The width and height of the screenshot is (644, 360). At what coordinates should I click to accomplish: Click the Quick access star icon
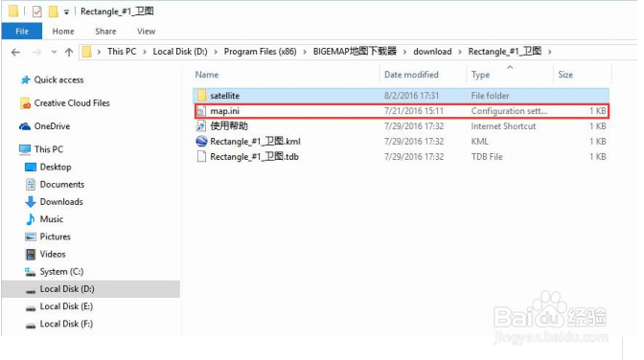[x=26, y=80]
